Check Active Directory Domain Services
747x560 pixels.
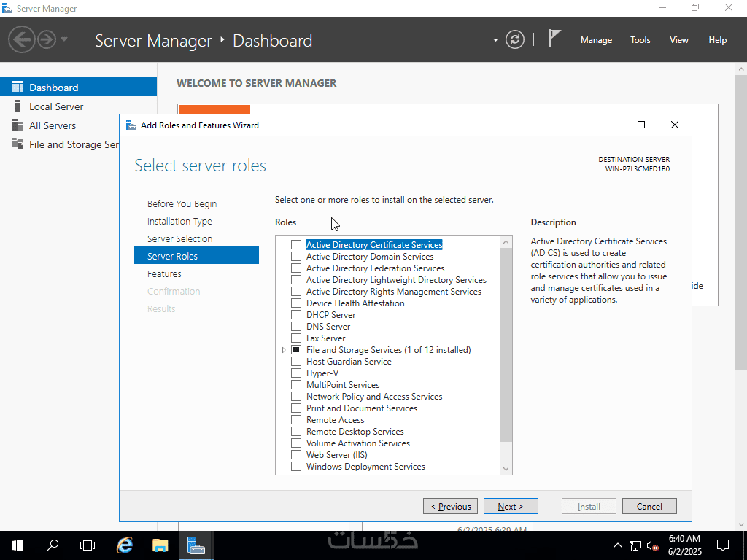click(296, 256)
